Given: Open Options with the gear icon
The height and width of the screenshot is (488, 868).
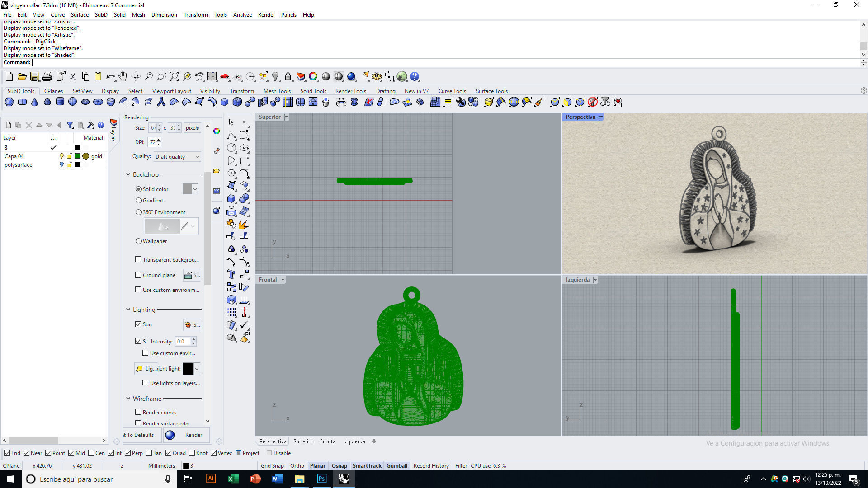Looking at the screenshot, I should (x=377, y=76).
